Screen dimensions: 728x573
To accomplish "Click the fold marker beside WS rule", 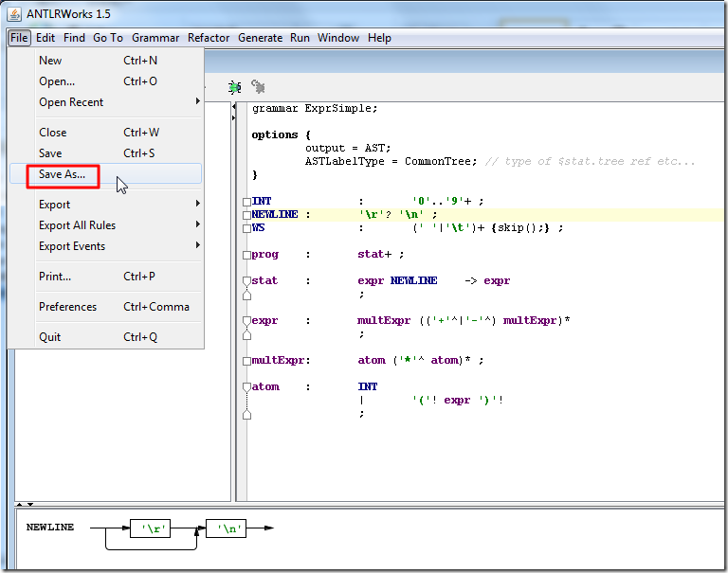I will pos(246,228).
